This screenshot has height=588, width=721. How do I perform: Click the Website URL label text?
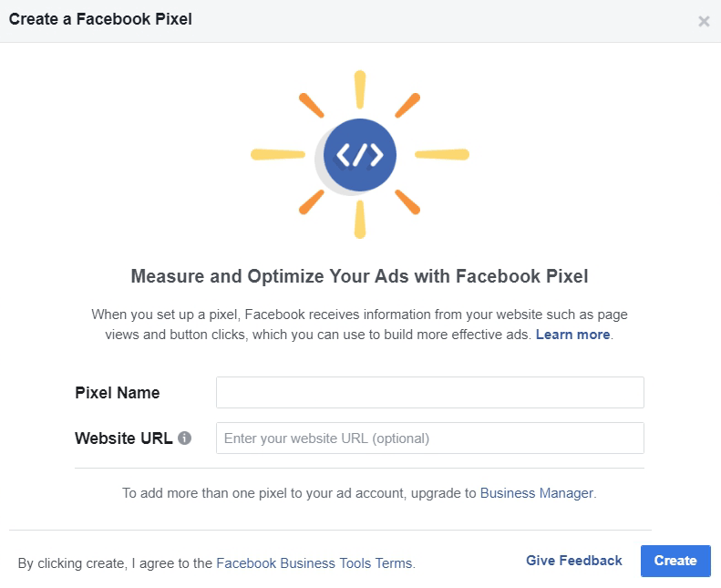(x=124, y=438)
